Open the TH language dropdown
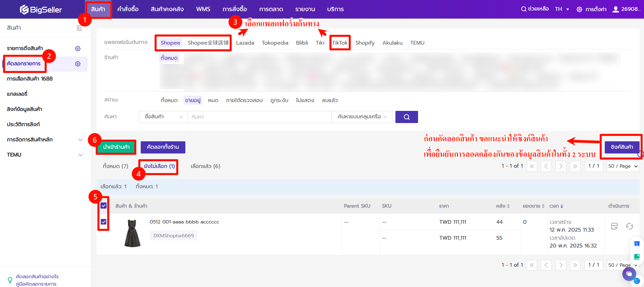This screenshot has width=644, height=287. (x=562, y=9)
